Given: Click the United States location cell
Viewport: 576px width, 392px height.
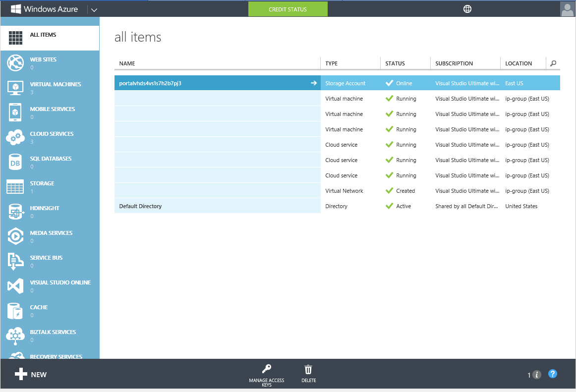Looking at the screenshot, I should point(521,206).
